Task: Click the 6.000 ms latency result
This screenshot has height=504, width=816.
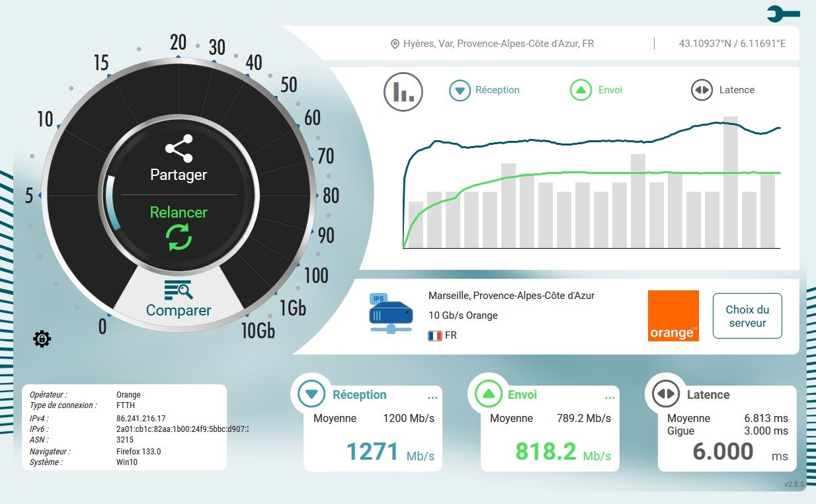Action: click(x=741, y=452)
